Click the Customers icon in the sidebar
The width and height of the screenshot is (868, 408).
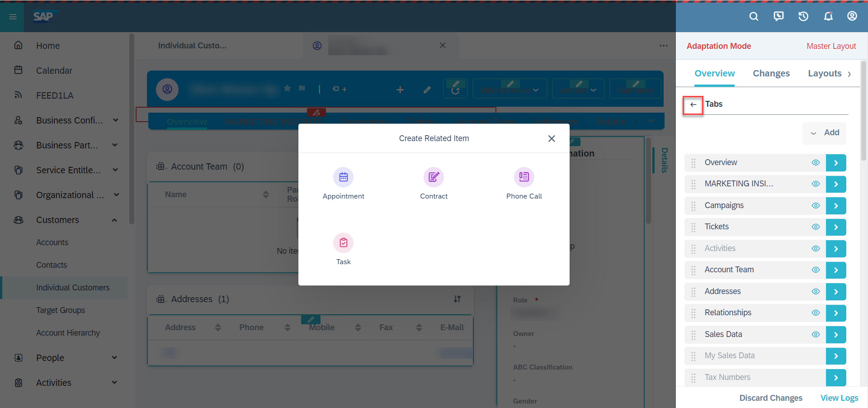[x=19, y=220]
